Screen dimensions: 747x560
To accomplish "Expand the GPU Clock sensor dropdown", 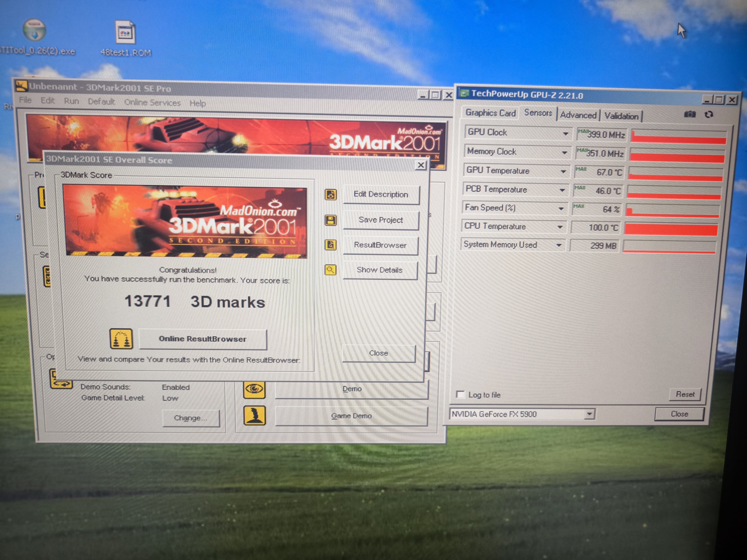I will pyautogui.click(x=565, y=134).
